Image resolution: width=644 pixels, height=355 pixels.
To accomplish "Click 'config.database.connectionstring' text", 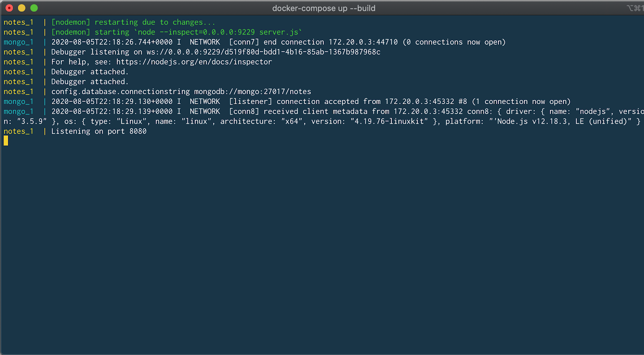I will tap(120, 91).
